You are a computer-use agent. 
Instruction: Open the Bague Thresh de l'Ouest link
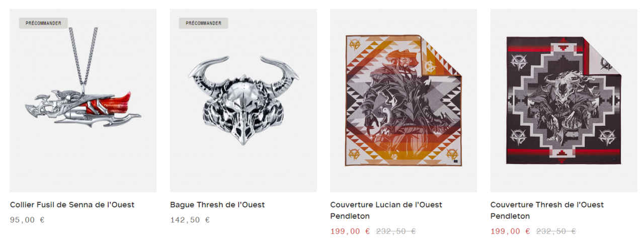click(x=217, y=205)
